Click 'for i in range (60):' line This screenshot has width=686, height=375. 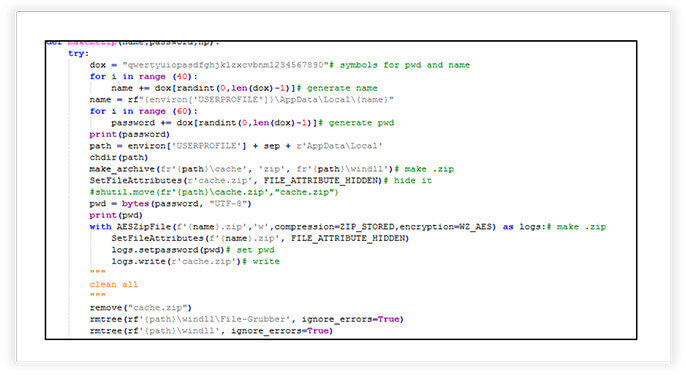144,111
